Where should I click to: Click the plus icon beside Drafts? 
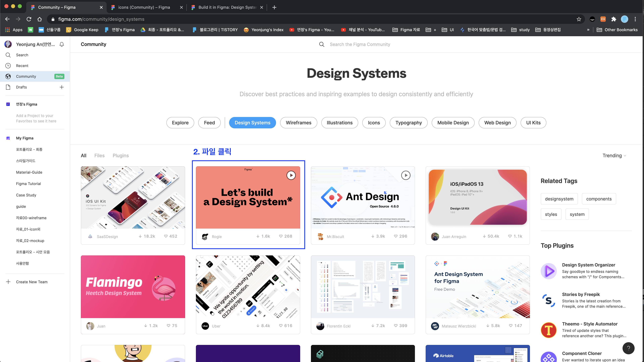point(62,87)
